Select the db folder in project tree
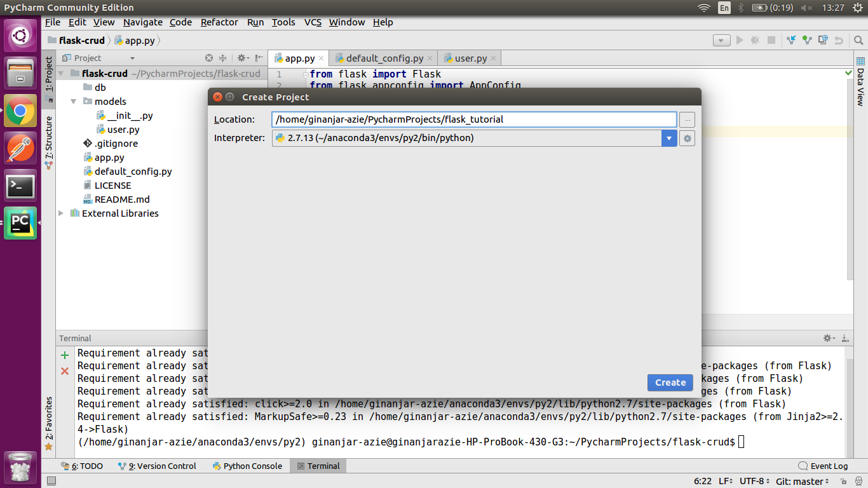The image size is (868, 488). tap(100, 88)
